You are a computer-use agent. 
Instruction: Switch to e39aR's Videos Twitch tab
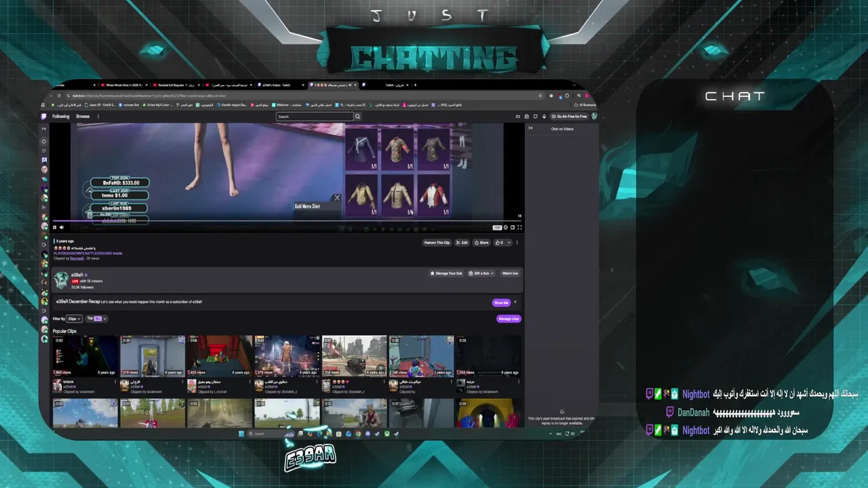click(280, 85)
